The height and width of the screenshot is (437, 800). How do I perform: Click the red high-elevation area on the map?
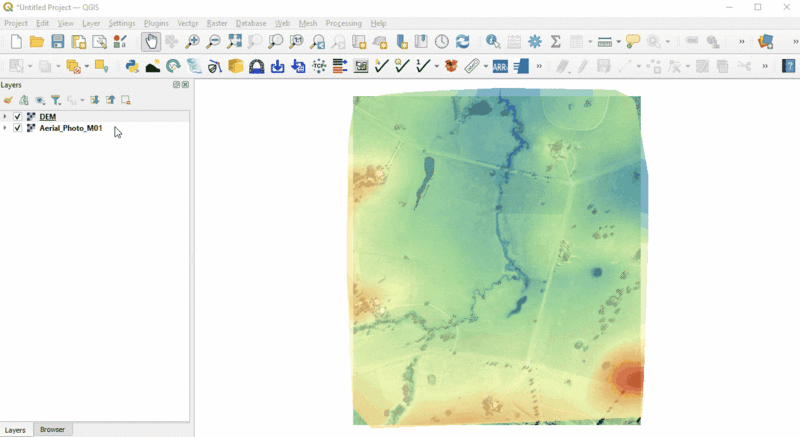click(629, 378)
